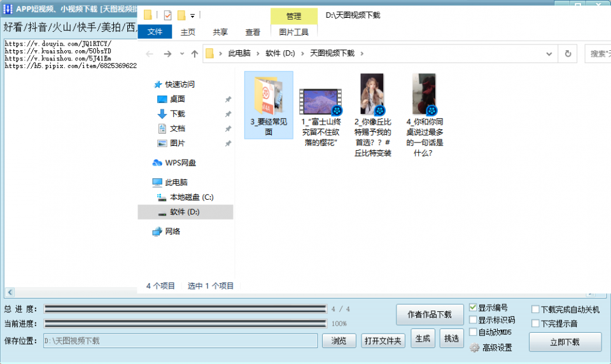Select the 网络 network icon in sidebar
Image resolution: width=611 pixels, height=364 pixels.
[x=157, y=232]
